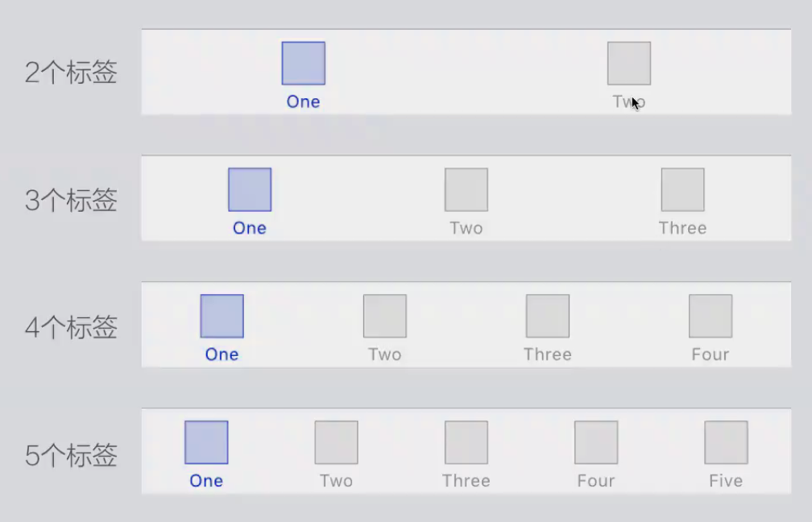The width and height of the screenshot is (812, 522).
Task: Click the blue One icon in 3-tab bar
Action: [x=250, y=190]
